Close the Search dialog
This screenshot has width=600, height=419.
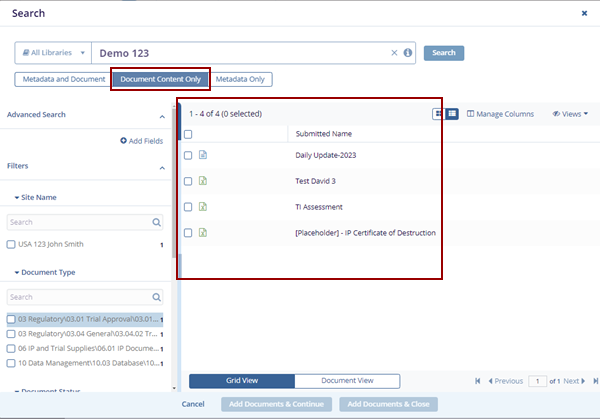[584, 13]
